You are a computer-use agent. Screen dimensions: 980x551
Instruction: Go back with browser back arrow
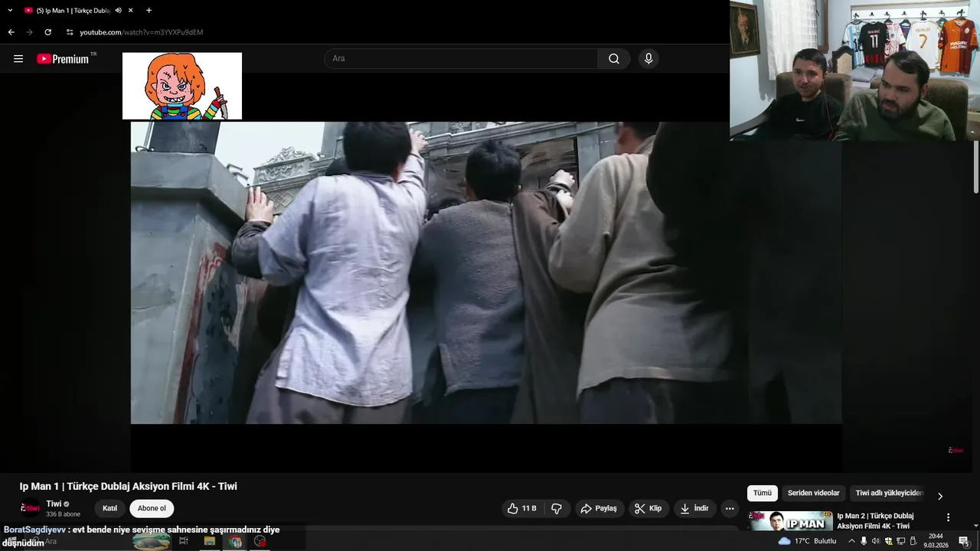[11, 32]
